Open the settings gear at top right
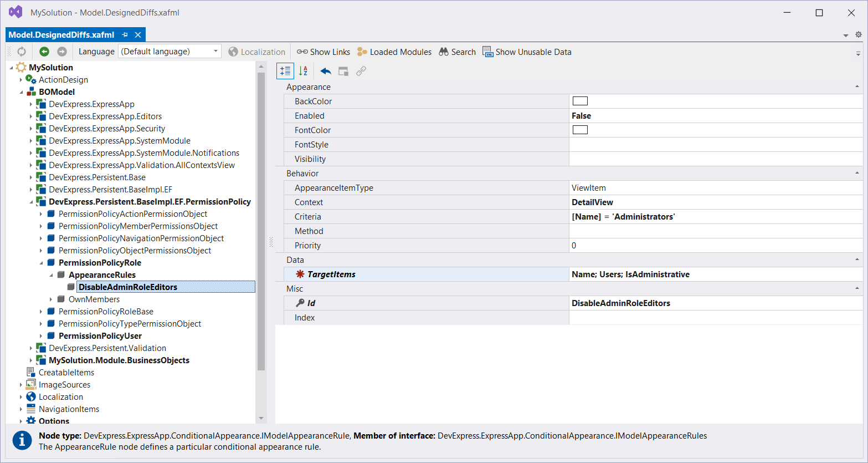This screenshot has height=463, width=868. (x=858, y=34)
